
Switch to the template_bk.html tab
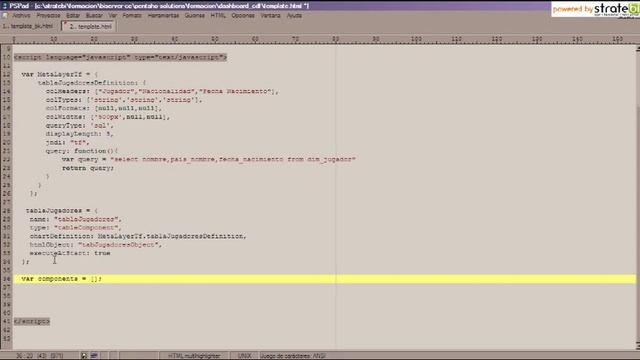[x=28, y=26]
